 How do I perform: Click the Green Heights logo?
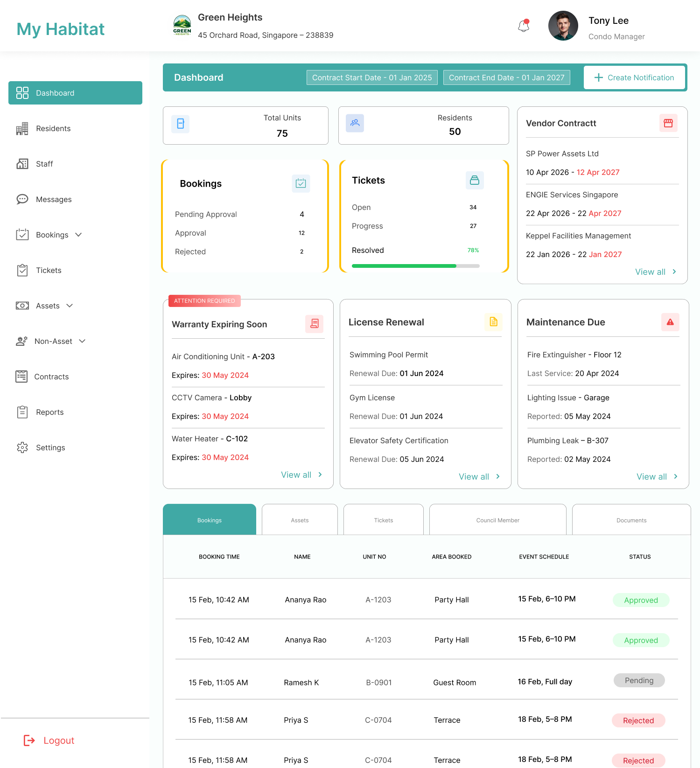click(x=182, y=25)
